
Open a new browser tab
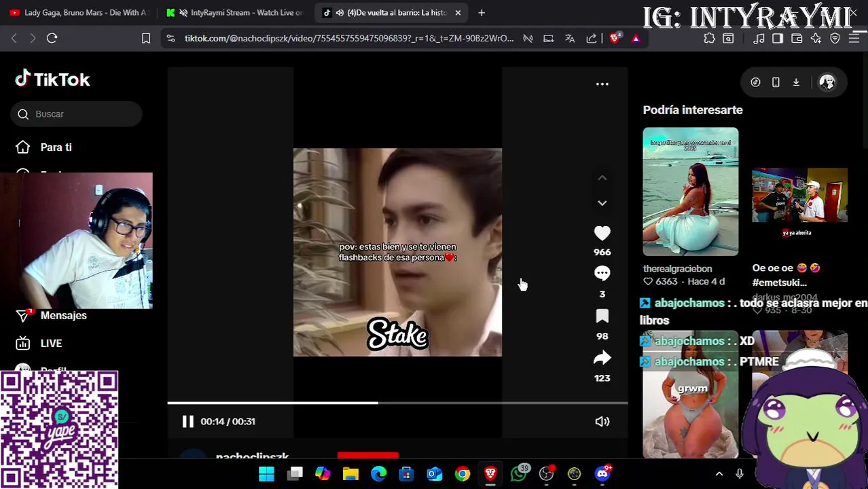point(481,12)
